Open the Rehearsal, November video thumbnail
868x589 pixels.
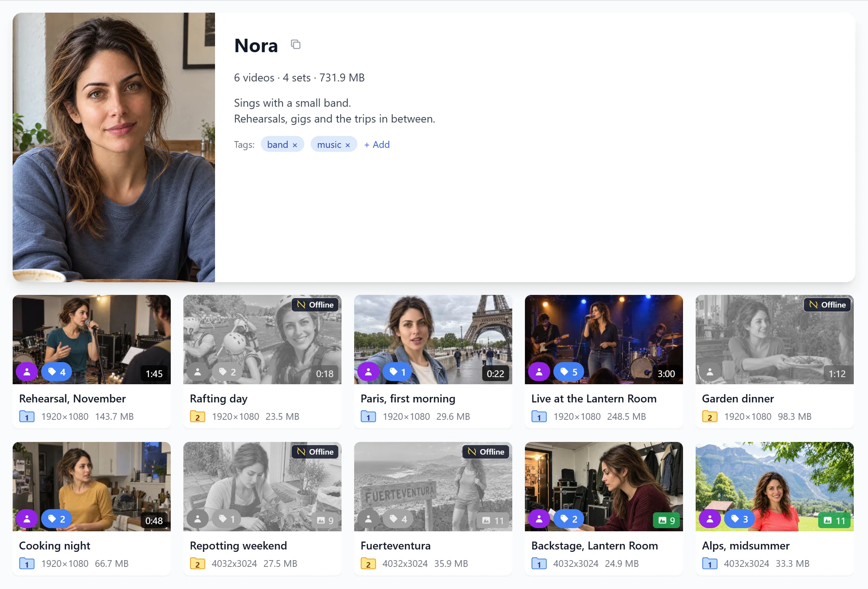tap(92, 340)
